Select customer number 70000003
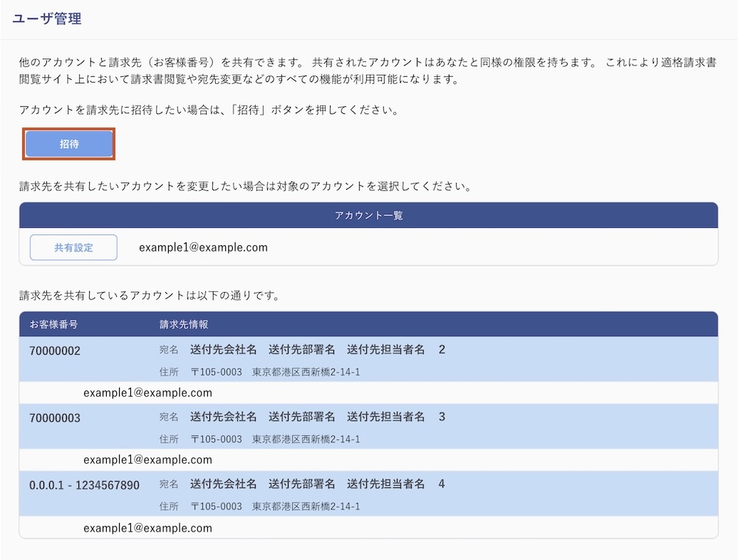 coord(55,418)
